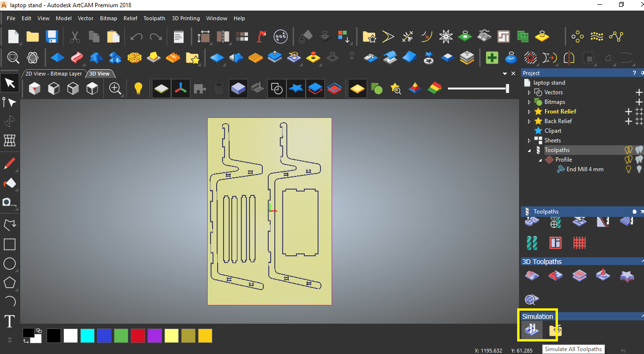Screen dimensions: 644x354
Task: Click the red grid toolpath icon
Action: 580,242
